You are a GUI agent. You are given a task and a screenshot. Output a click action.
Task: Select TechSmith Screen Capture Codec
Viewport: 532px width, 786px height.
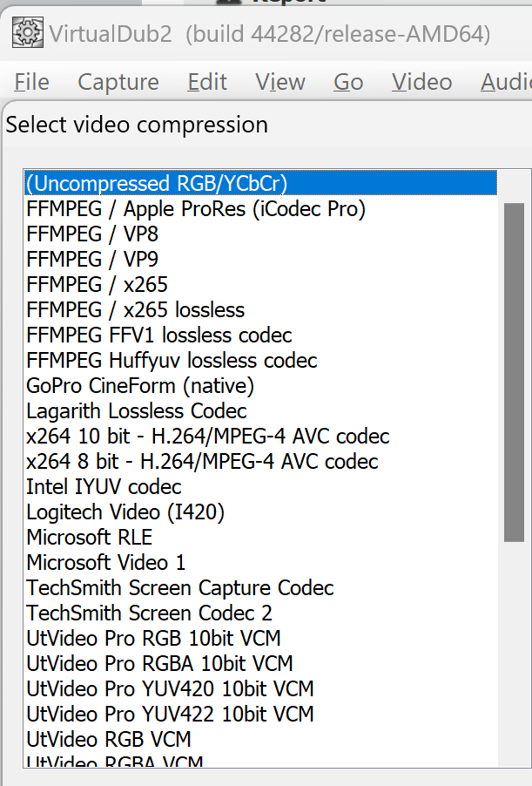coord(180,588)
